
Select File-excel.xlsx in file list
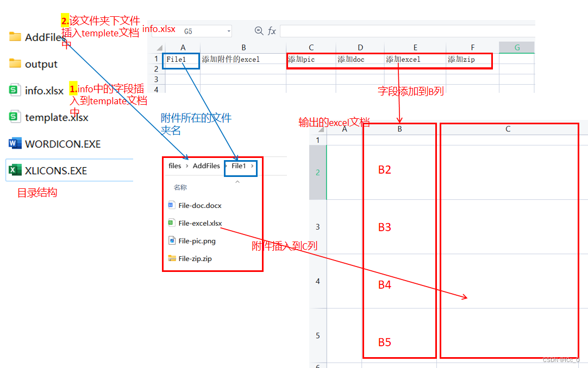point(200,223)
